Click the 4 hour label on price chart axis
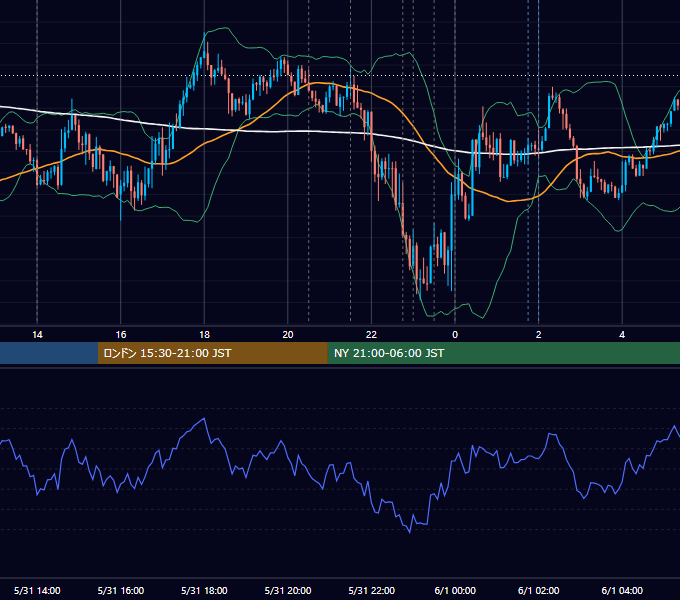This screenshot has width=680, height=600. point(622,335)
